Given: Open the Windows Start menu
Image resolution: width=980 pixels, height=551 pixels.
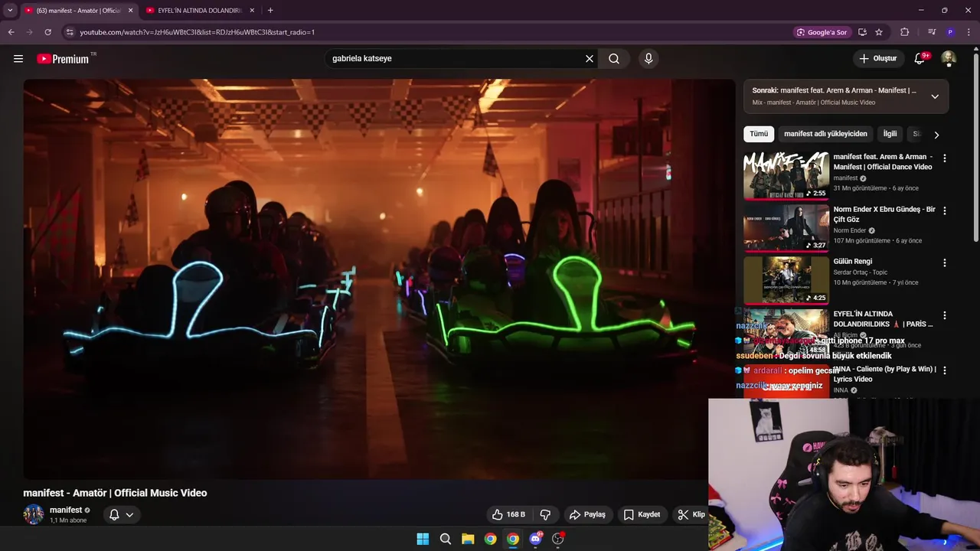Looking at the screenshot, I should [423, 539].
